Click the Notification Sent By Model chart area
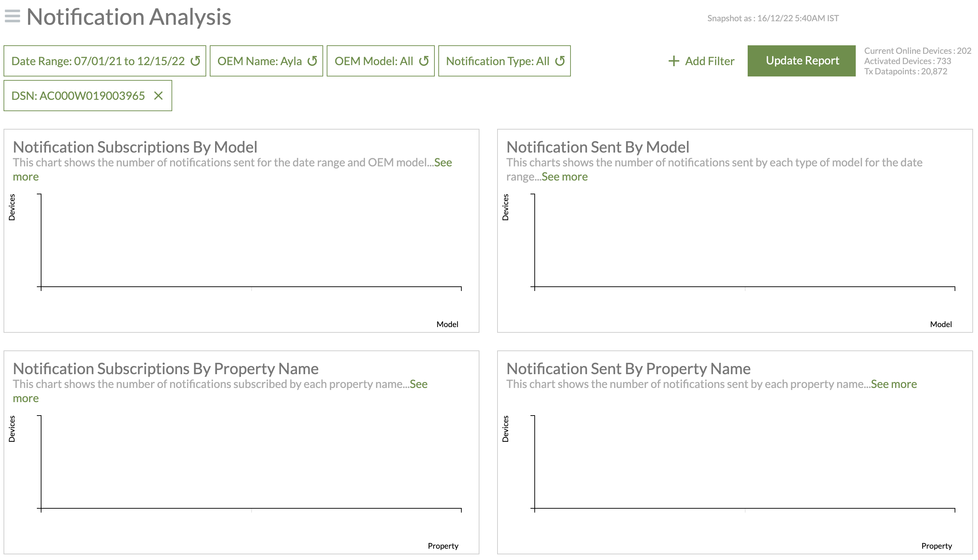 (744, 240)
